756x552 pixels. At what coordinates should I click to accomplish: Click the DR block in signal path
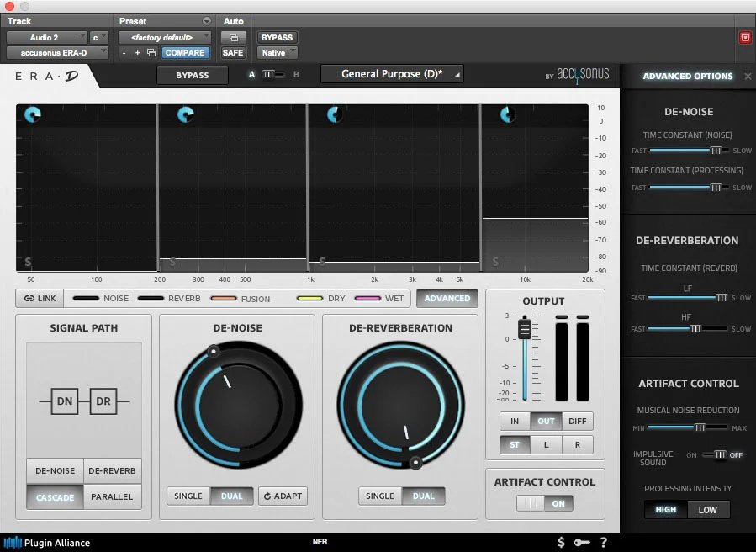tap(103, 401)
